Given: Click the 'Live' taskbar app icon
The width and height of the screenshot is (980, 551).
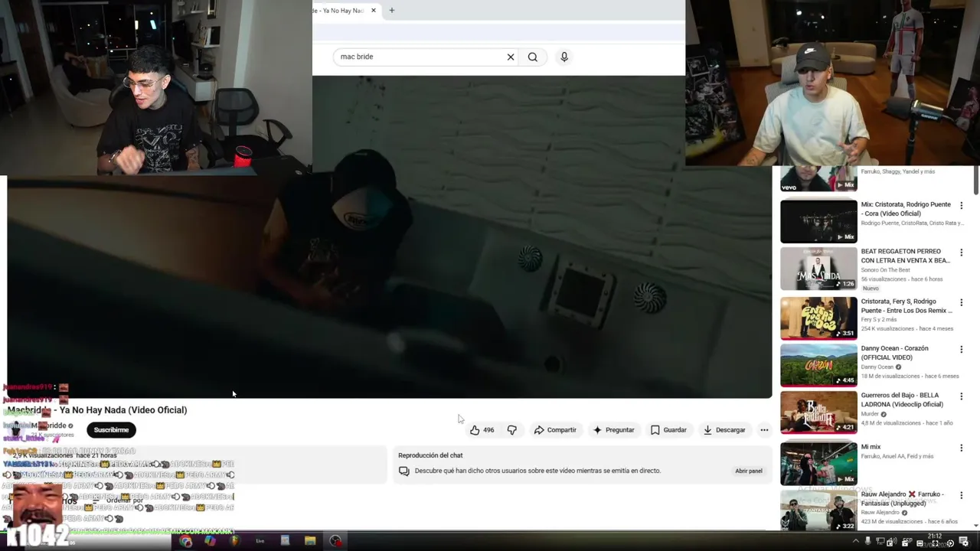Looking at the screenshot, I should click(x=260, y=541).
